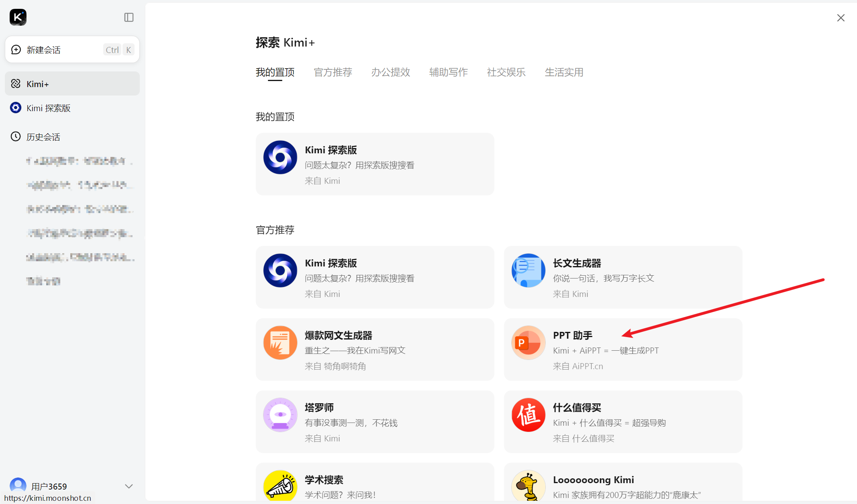Click the 爆款网文生成器 orange icon
Screen dimensions: 857x504
click(280, 343)
